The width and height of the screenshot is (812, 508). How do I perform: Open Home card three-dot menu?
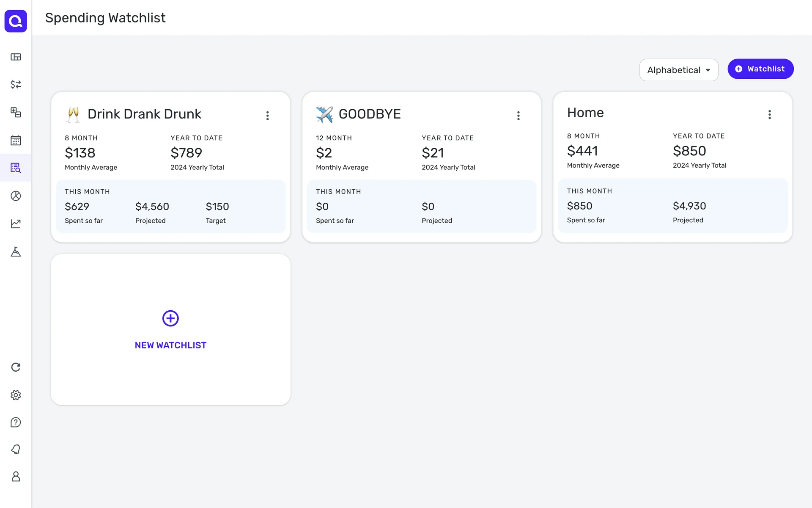[x=769, y=114]
